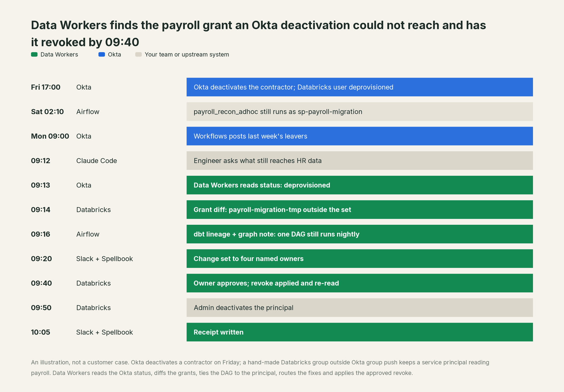
Task: Click the "Workflows posts last week's leavers" bar
Action: click(360, 136)
